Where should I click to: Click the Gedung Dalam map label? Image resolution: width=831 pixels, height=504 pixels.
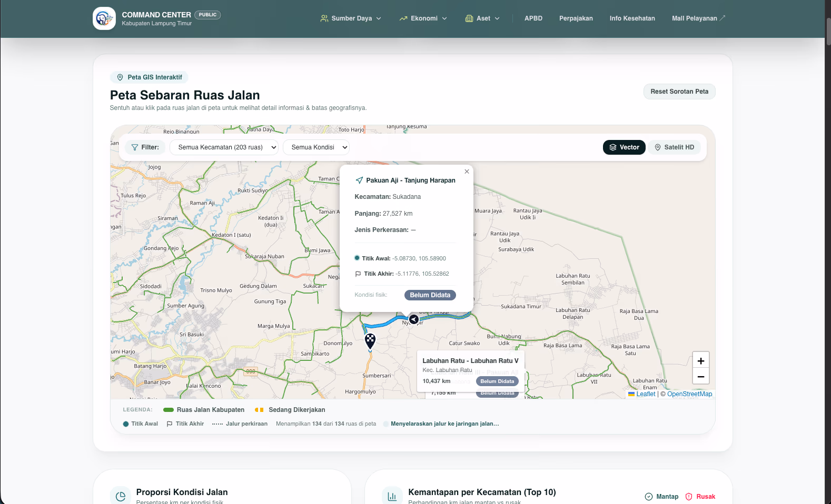(258, 286)
